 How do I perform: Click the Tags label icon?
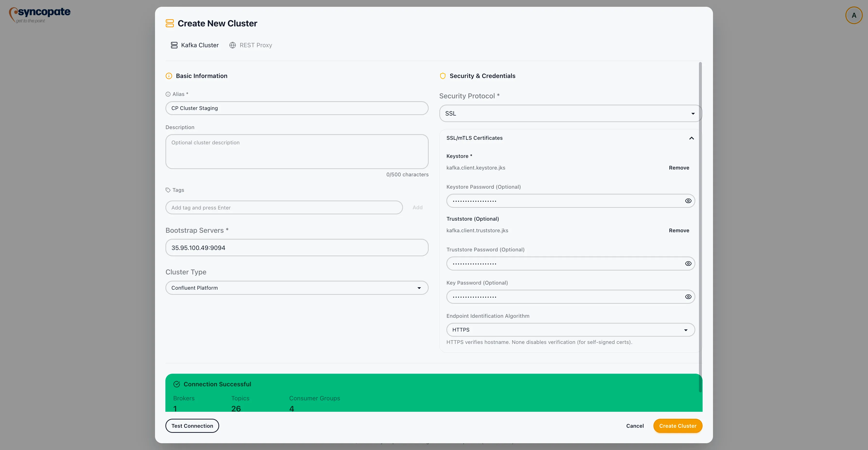click(168, 190)
